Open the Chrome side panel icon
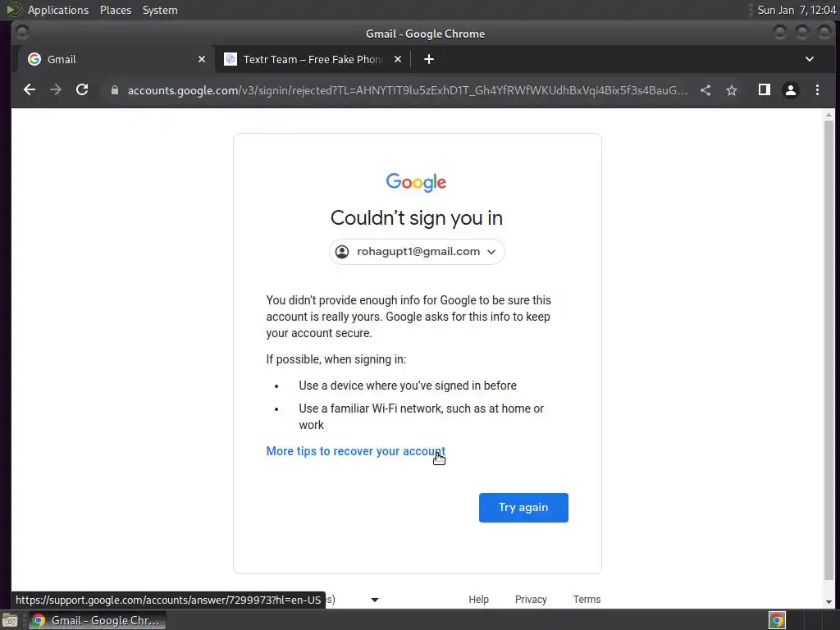This screenshot has width=840, height=630. (x=765, y=90)
